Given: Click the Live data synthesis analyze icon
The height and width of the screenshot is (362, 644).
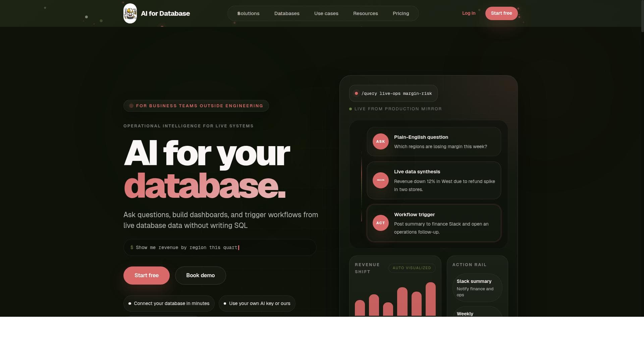Looking at the screenshot, I should 380,180.
